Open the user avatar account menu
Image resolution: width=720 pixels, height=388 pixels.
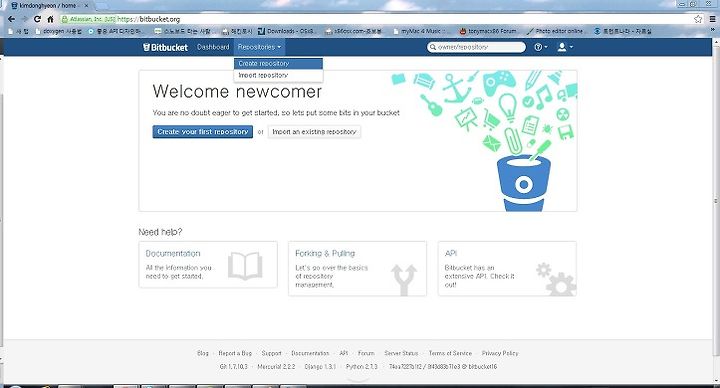click(564, 47)
